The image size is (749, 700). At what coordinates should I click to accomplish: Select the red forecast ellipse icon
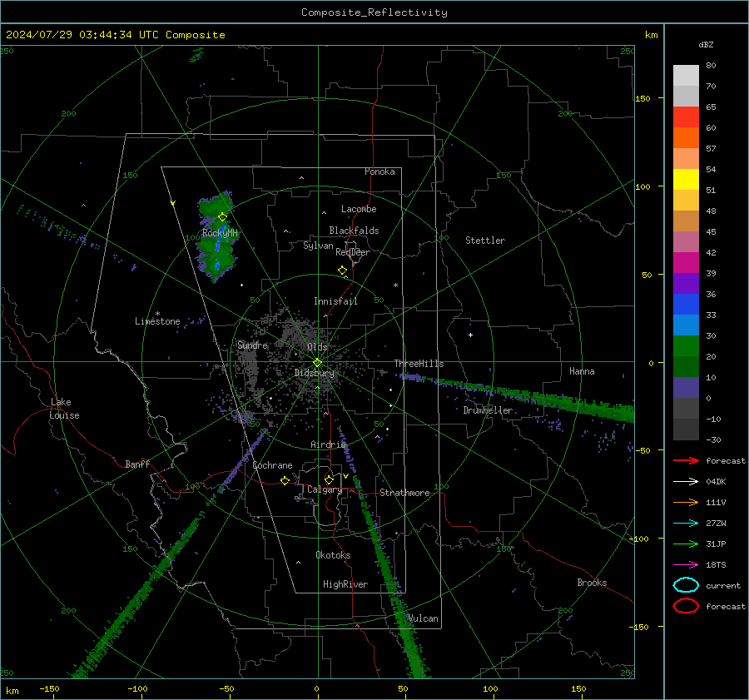(686, 606)
